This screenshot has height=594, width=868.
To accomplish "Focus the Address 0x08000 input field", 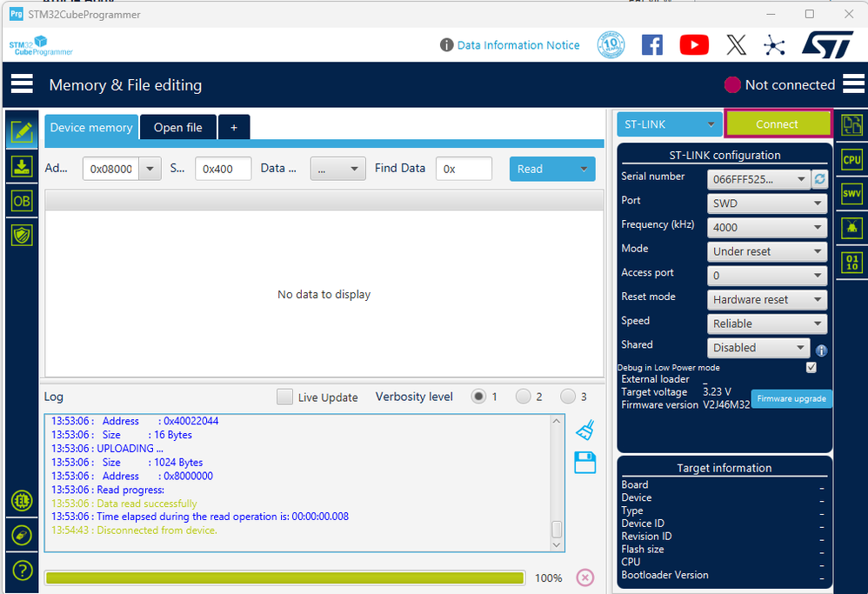I will point(111,169).
